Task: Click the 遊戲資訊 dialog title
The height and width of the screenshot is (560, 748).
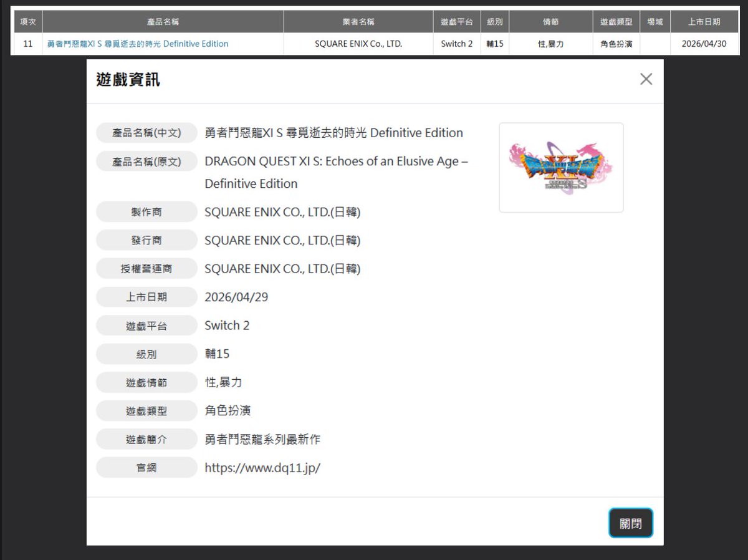Action: point(128,79)
